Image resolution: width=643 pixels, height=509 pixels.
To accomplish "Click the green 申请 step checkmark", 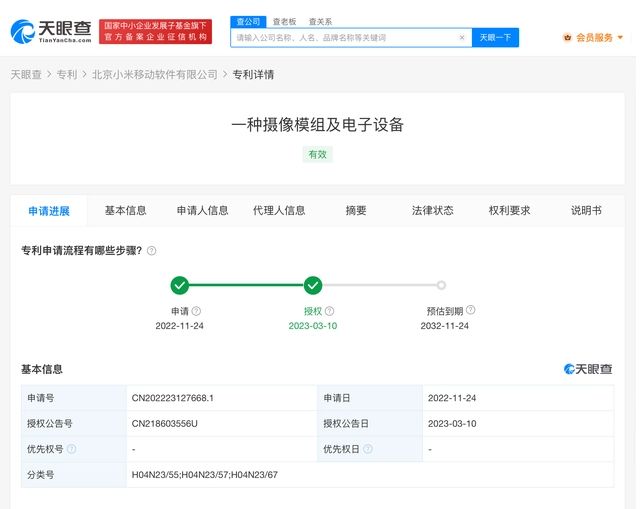I will coord(180,285).
